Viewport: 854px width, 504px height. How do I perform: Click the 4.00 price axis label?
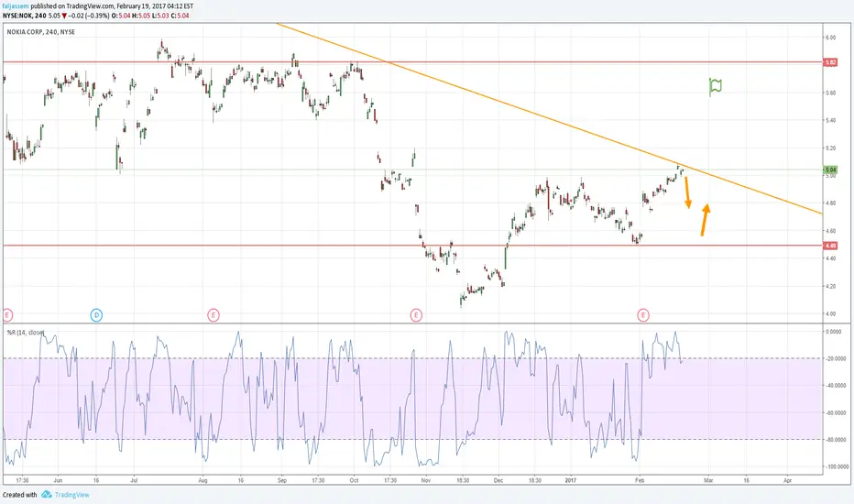tap(830, 313)
